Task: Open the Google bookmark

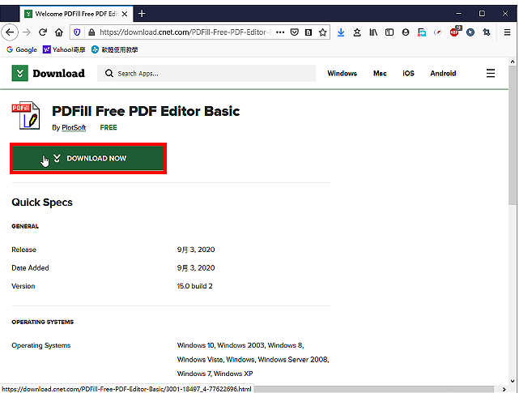Action: [x=22, y=49]
